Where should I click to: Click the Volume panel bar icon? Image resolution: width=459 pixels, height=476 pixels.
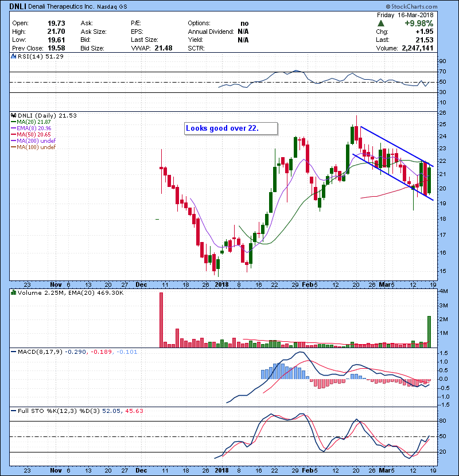pos(13,292)
